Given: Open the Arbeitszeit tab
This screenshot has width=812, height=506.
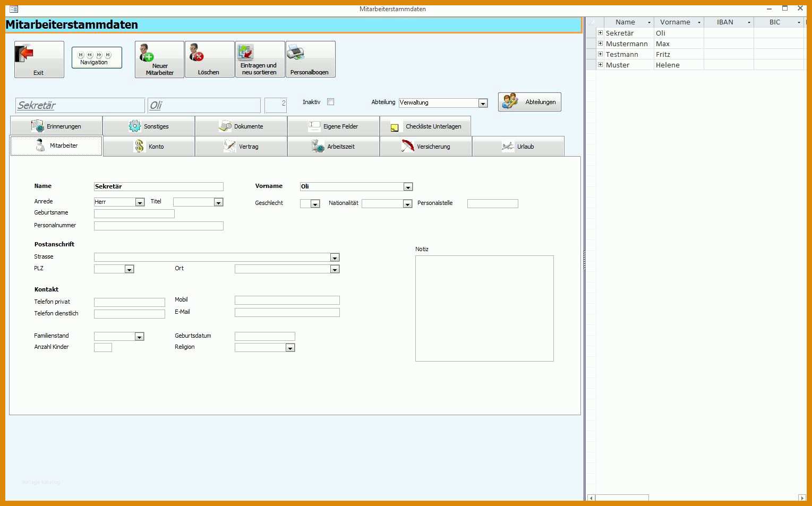Looking at the screenshot, I should point(334,147).
